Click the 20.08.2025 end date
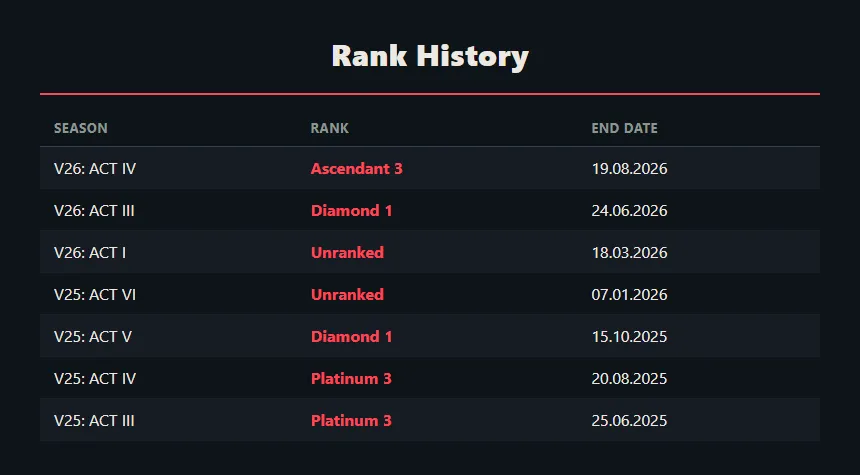 [629, 378]
